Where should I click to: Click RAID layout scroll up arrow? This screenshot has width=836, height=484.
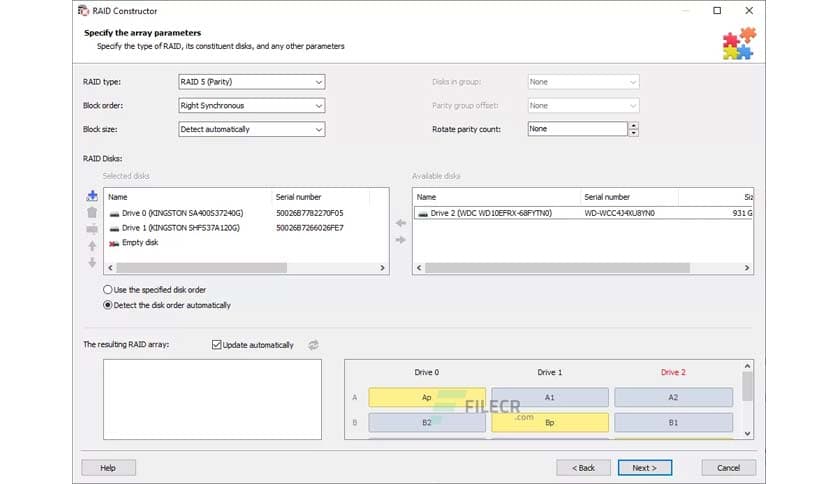tap(747, 366)
